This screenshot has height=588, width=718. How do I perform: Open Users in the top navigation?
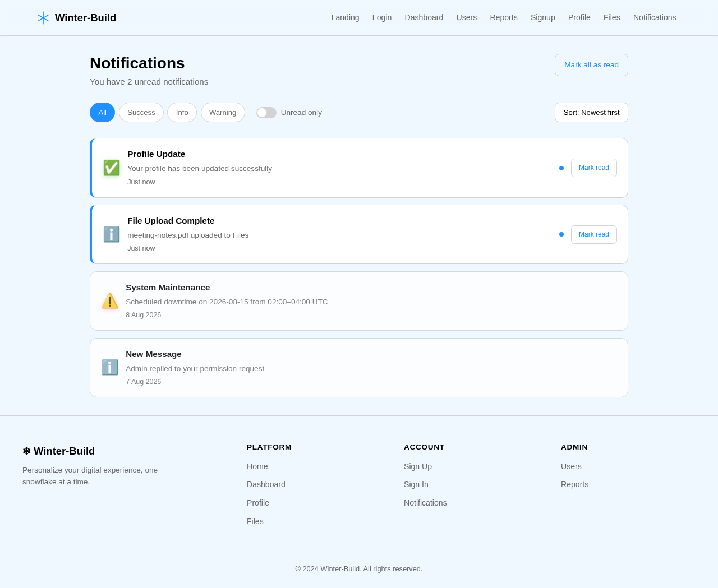click(x=467, y=17)
